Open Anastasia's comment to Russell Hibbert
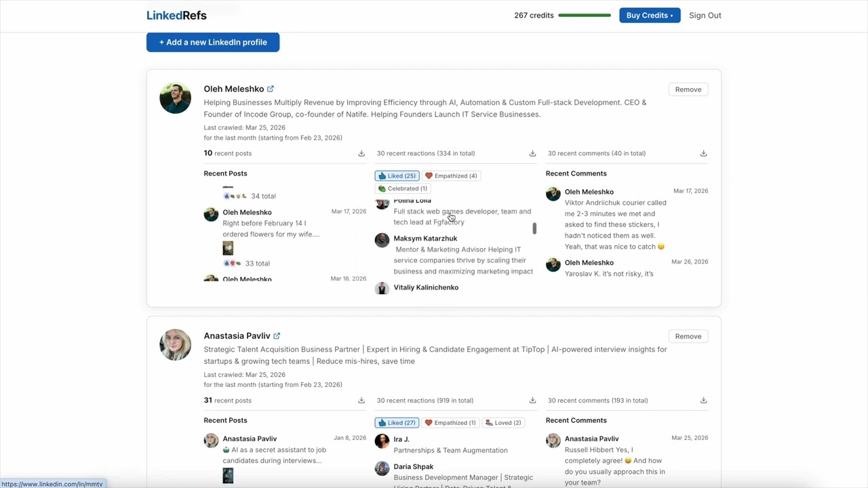868x488 pixels. coord(627,460)
